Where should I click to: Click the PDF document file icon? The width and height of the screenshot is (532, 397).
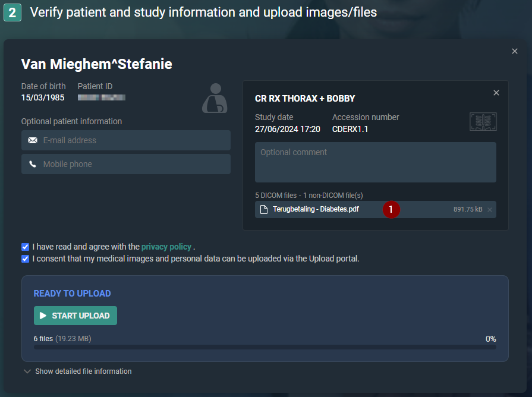click(x=264, y=209)
